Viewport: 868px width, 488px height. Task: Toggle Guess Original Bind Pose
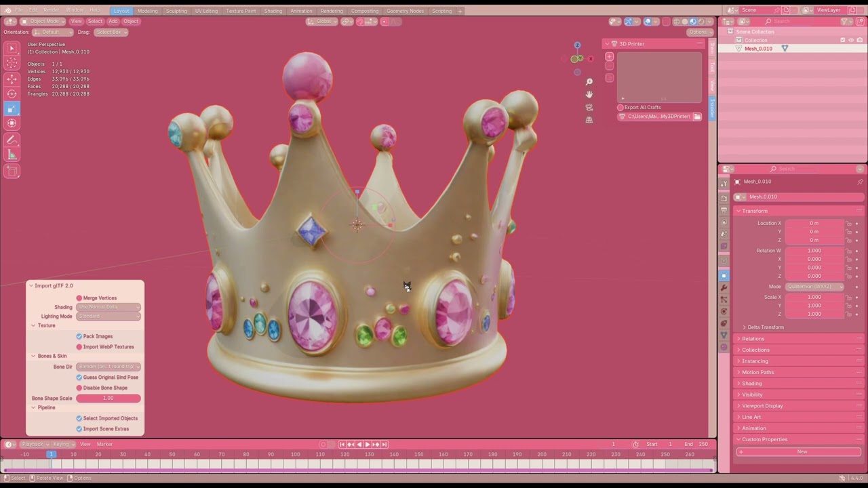(79, 378)
